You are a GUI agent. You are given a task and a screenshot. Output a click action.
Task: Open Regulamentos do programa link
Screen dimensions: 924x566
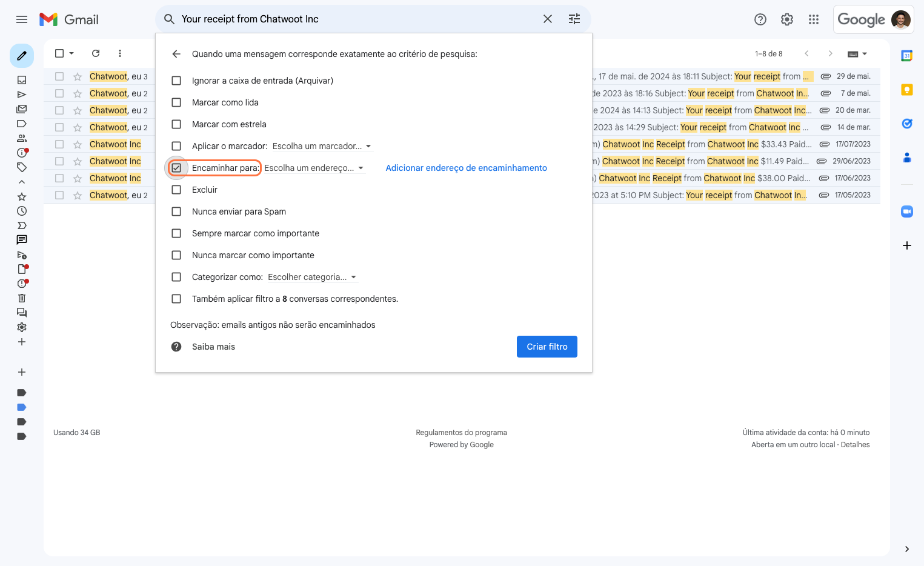click(462, 433)
